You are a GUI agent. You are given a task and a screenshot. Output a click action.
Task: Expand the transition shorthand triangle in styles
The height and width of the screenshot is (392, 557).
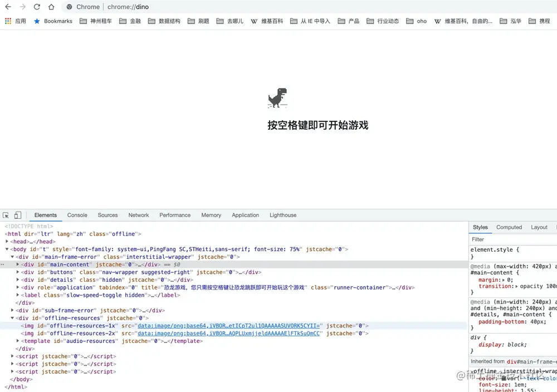click(x=516, y=286)
